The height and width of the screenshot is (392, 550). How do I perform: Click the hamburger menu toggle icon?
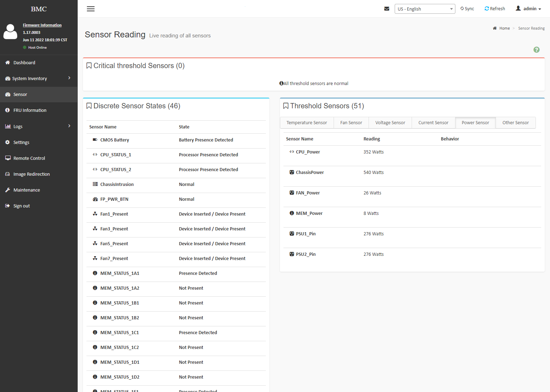91,9
